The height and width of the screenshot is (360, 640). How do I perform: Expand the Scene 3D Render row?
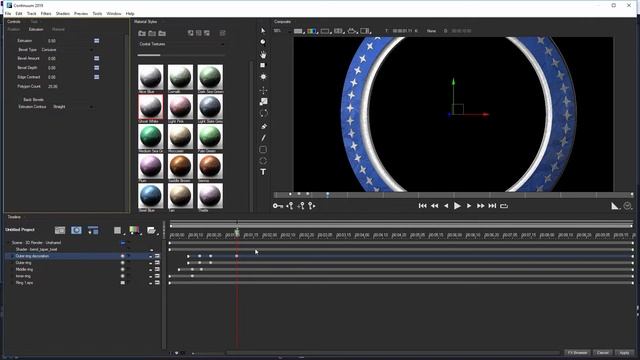pos(9,243)
